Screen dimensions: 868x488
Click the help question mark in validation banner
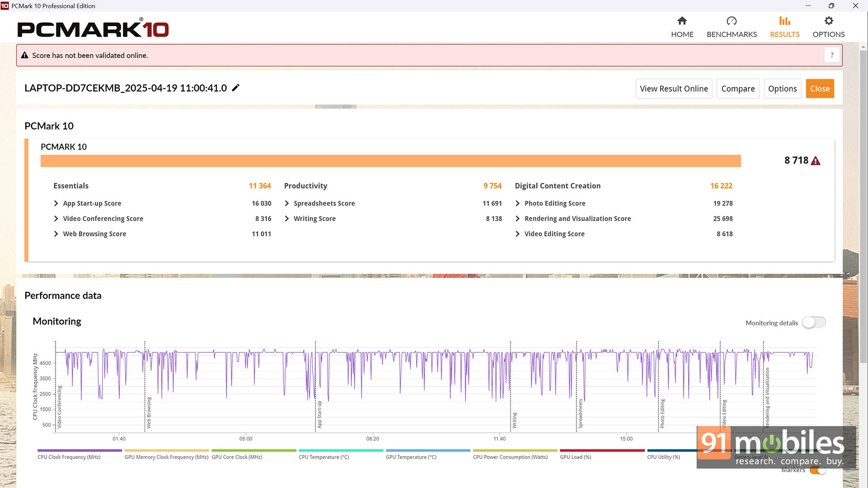tap(832, 55)
